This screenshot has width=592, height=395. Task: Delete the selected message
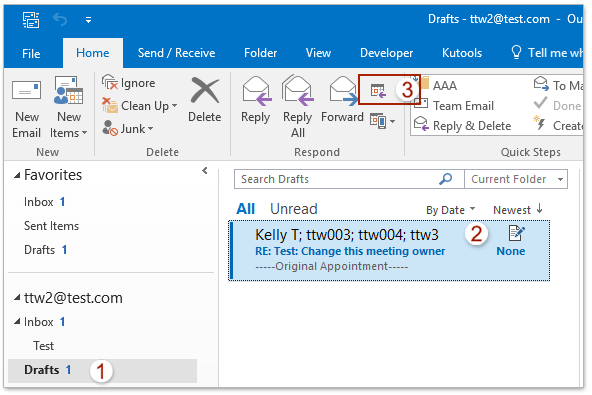(205, 100)
